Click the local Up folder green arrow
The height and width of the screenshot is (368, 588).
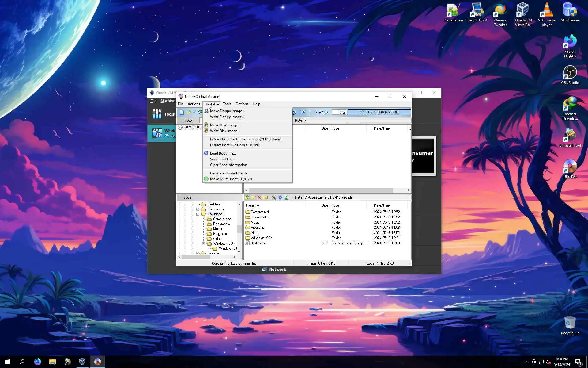point(247,197)
